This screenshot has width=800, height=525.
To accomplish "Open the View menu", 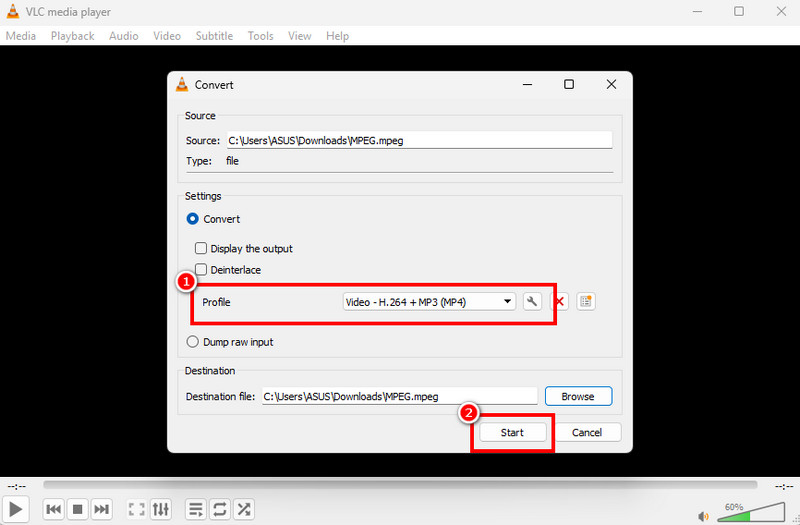I will [x=299, y=36].
